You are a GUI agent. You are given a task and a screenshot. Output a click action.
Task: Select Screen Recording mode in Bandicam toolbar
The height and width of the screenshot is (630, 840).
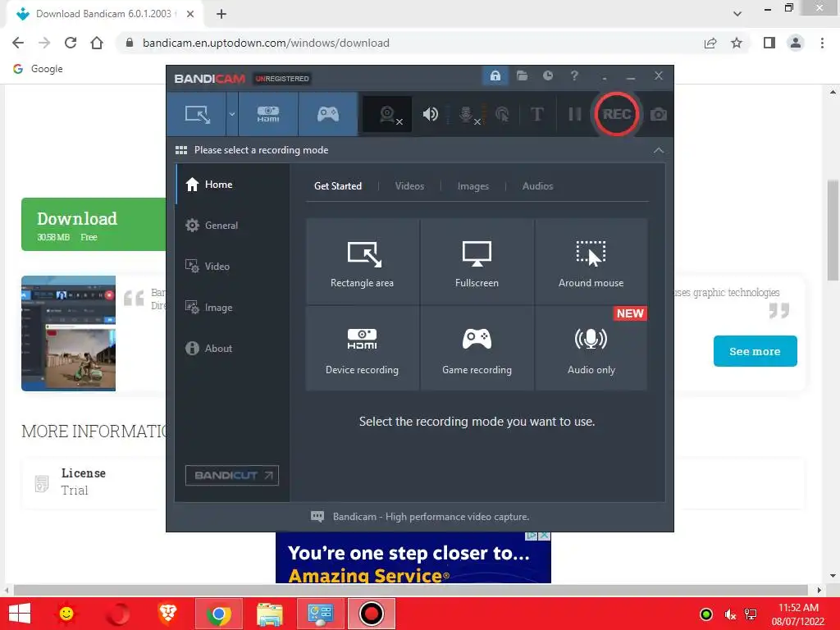(197, 114)
